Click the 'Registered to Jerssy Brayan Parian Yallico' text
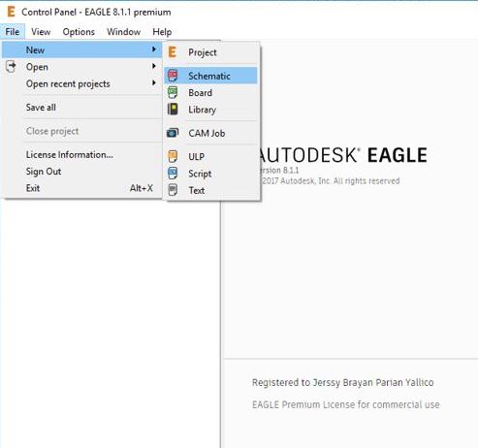 click(x=342, y=382)
